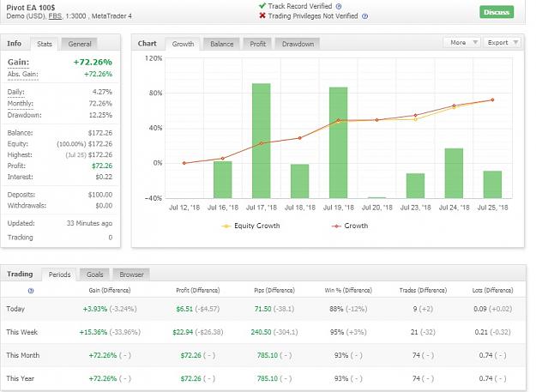Switch to the Periods tab
Image resolution: width=536 pixels, height=392 pixels.
tap(59, 274)
